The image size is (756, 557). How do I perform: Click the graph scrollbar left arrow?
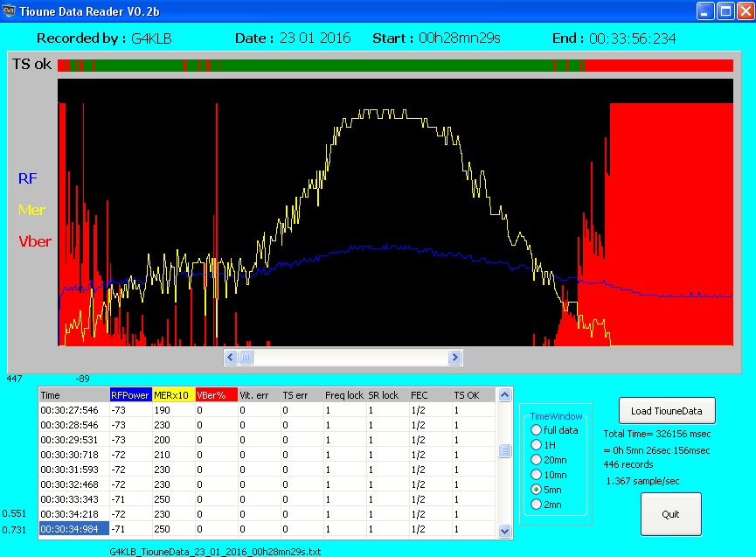pyautogui.click(x=231, y=358)
